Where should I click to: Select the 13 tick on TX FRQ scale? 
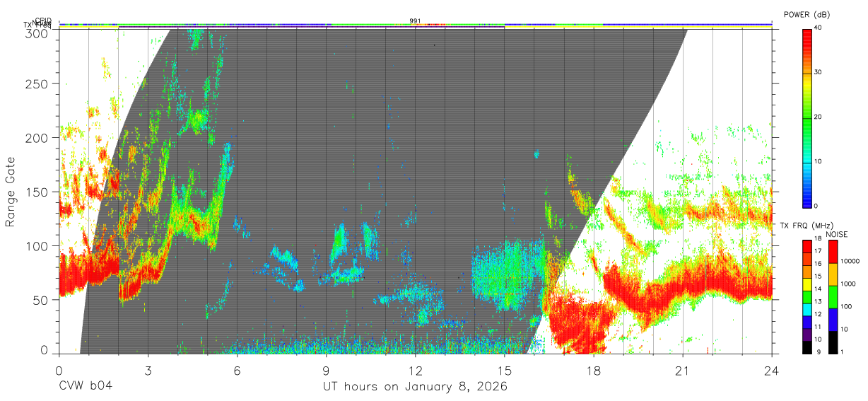point(817,302)
